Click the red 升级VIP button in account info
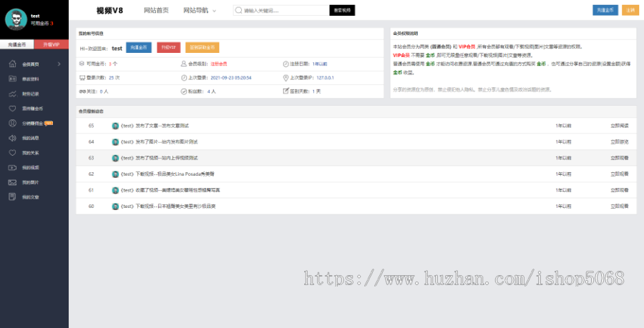The width and height of the screenshot is (644, 328). coord(168,48)
